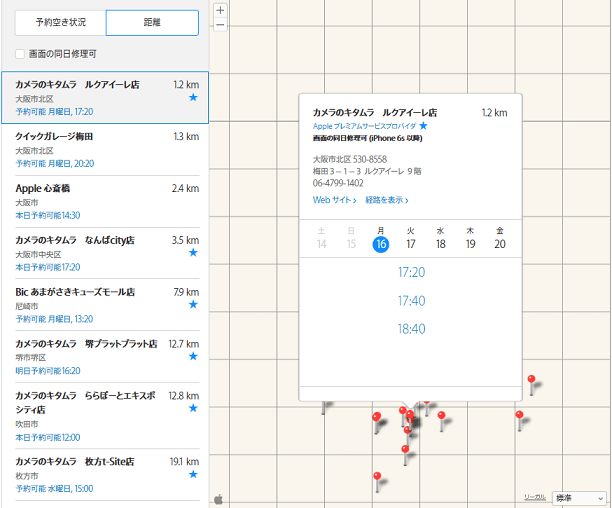Select カメラのキタムラ 堺プラットプラット店 entry

(107, 357)
